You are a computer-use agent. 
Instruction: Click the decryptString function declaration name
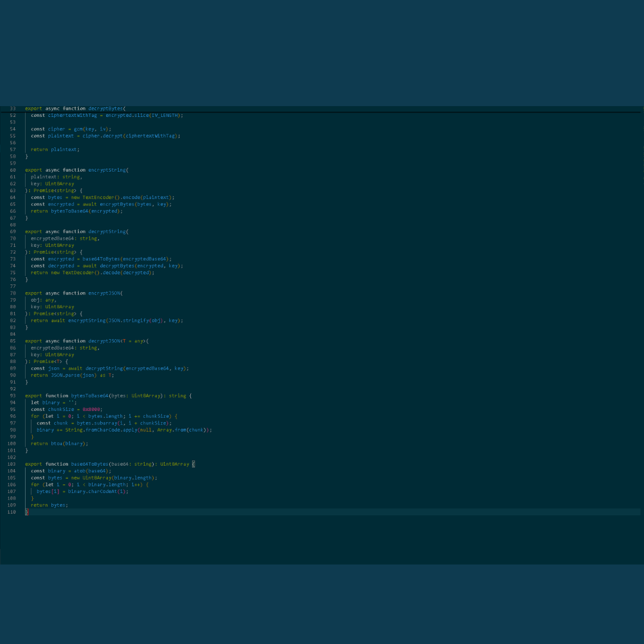pos(107,231)
